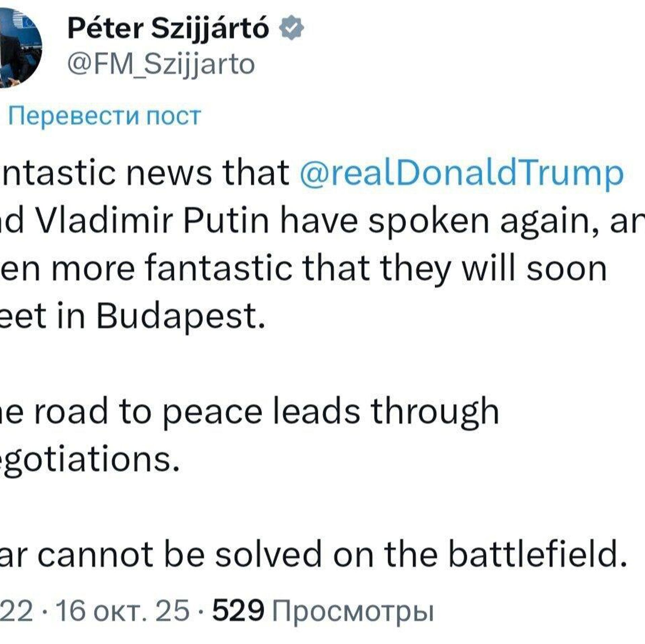Open the @realDonaldTrump mention

[x=461, y=173]
